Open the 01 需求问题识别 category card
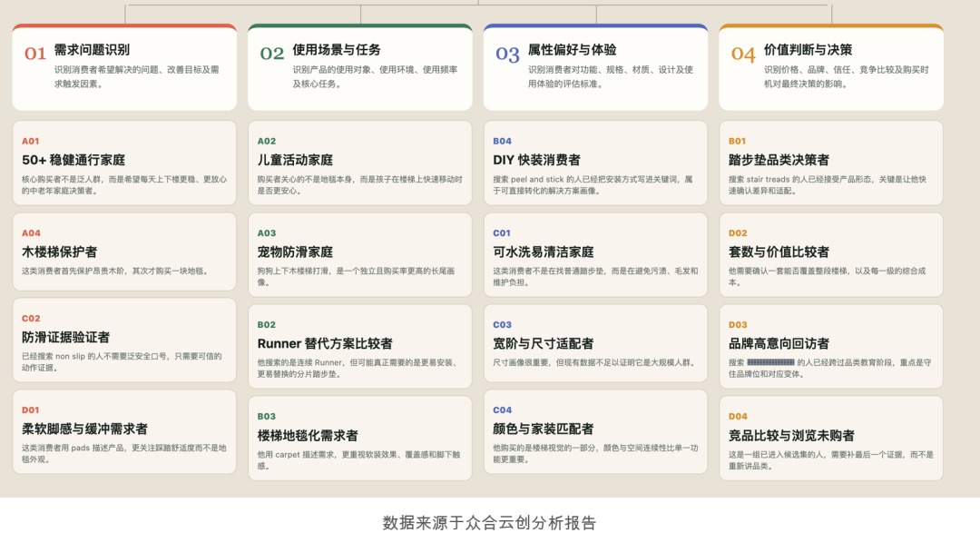980x543 pixels. 124,67
